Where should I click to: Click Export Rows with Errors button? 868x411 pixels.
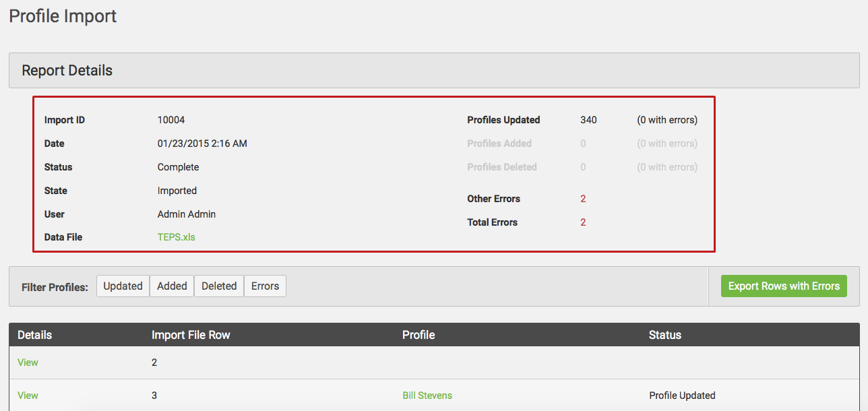coord(784,286)
